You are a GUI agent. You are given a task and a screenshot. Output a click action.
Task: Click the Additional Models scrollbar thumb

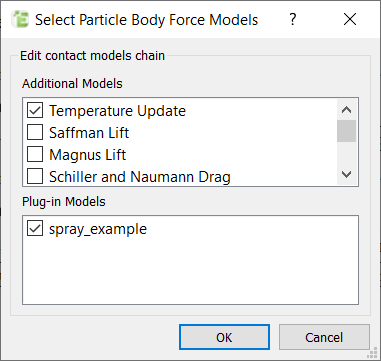[x=347, y=131]
